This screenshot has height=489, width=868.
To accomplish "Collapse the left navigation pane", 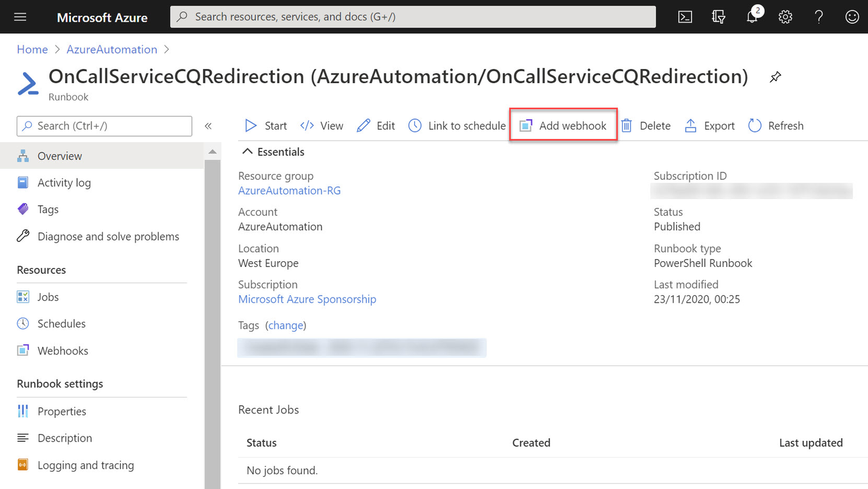I will pos(208,126).
